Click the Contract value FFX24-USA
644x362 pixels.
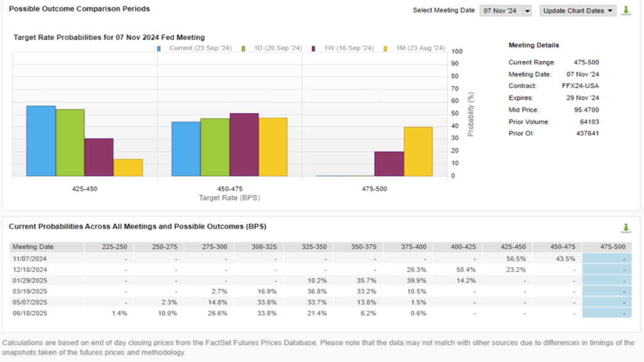coord(580,85)
